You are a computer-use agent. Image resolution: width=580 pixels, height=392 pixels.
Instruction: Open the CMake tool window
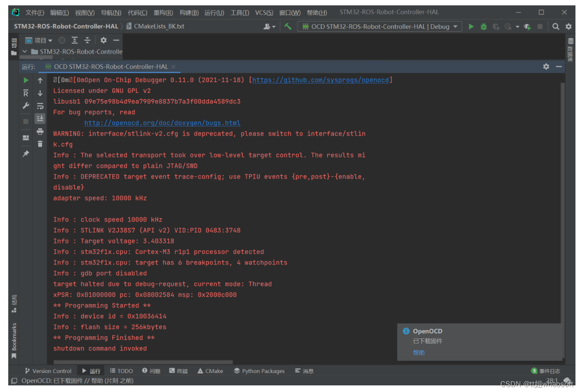(x=210, y=371)
